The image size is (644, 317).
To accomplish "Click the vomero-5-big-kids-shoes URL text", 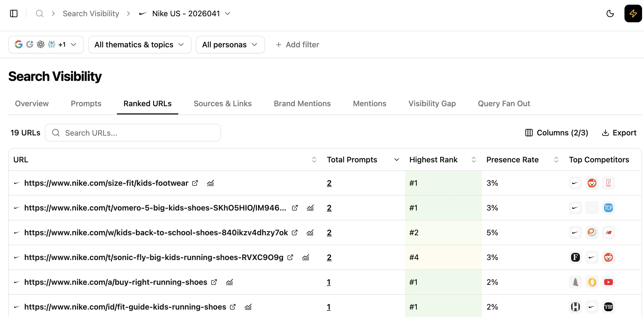I will pyautogui.click(x=155, y=208).
